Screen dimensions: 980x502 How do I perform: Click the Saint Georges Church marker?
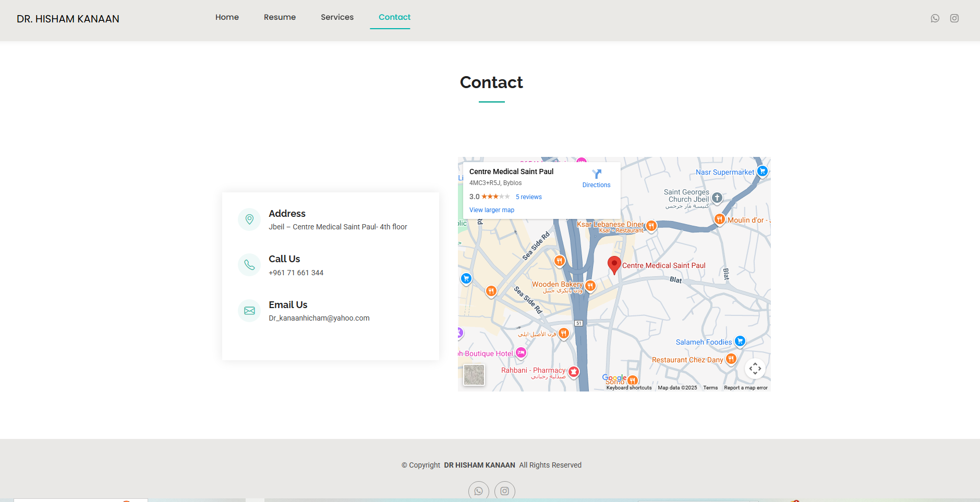717,198
